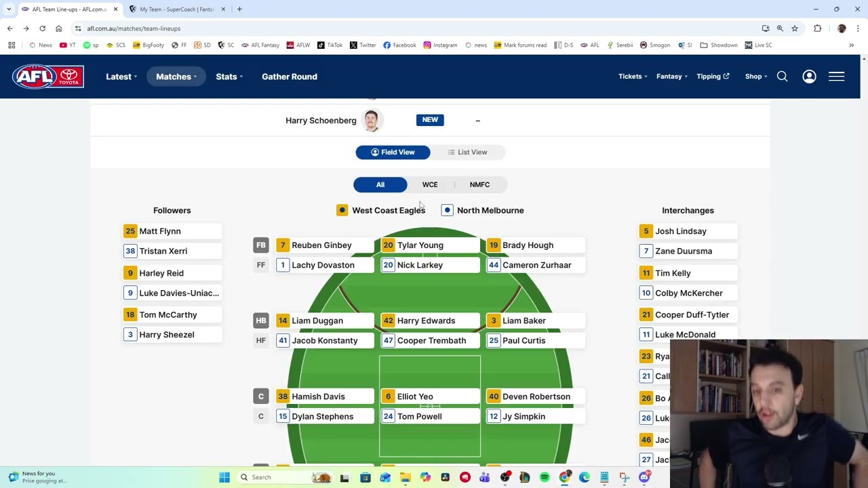Screen dimensions: 868x488
Task: Open the Tipping external link
Action: (x=713, y=77)
